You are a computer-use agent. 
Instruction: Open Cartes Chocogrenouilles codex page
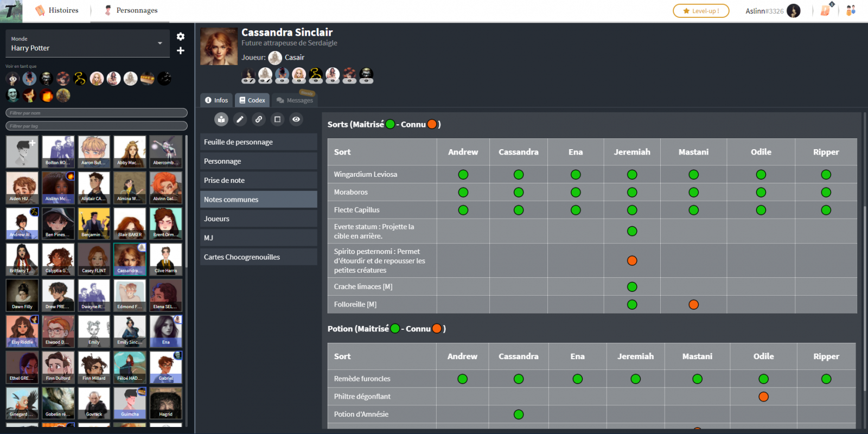click(258, 257)
